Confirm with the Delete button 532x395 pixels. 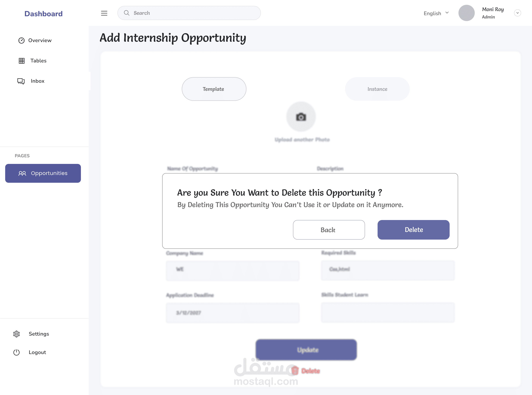pyautogui.click(x=414, y=230)
